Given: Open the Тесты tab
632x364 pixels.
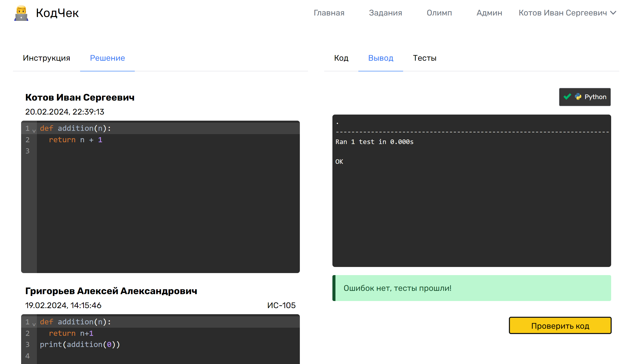Looking at the screenshot, I should point(424,58).
